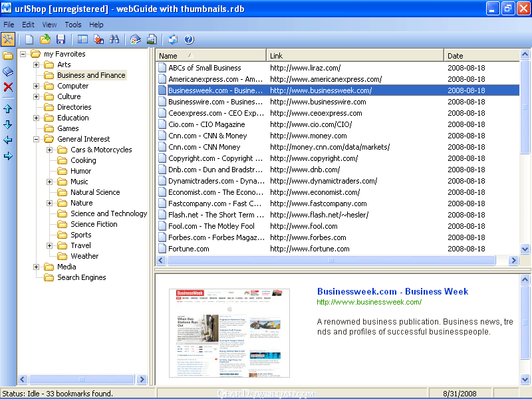The image size is (532, 399).
Task: Click the page icon beside ABCs of Small Business
Action: (x=162, y=68)
